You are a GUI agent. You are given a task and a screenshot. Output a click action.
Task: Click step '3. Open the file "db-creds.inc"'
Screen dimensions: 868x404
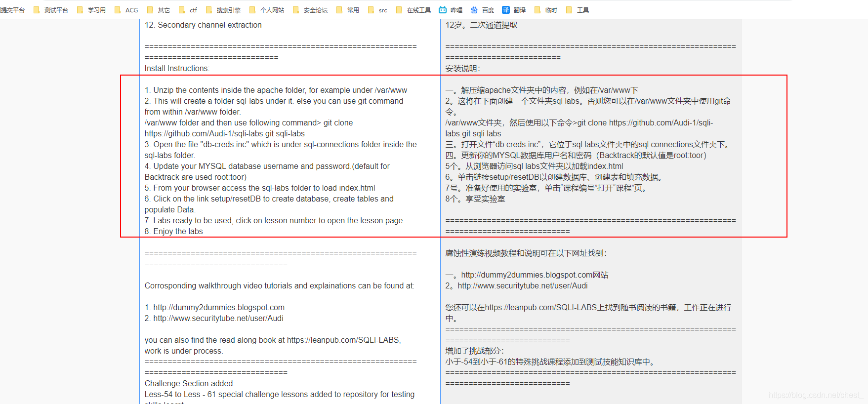pos(281,144)
